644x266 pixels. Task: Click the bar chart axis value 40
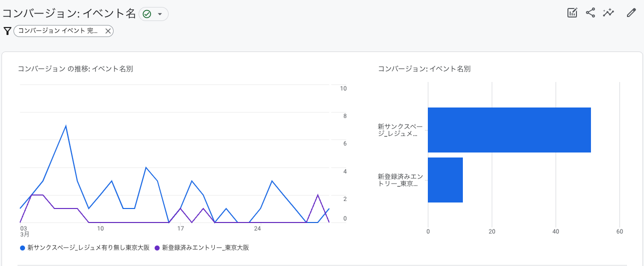[556, 231]
